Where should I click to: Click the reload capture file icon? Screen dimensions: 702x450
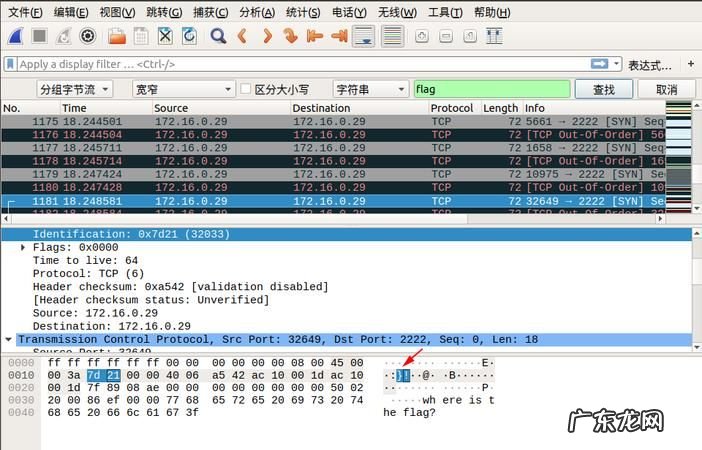pos(189,36)
